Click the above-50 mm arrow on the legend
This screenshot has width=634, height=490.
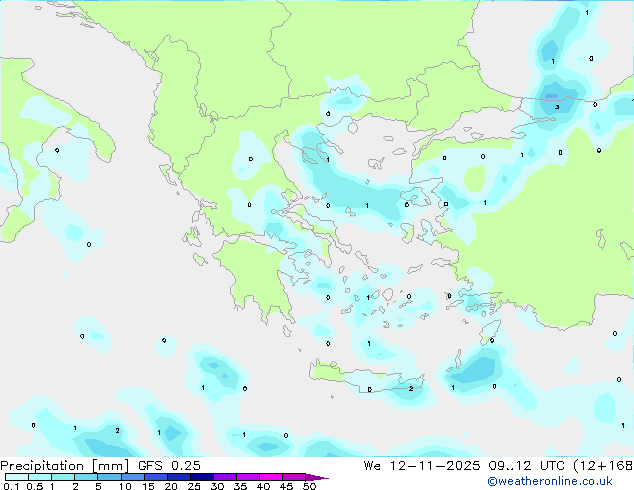[x=317, y=477]
